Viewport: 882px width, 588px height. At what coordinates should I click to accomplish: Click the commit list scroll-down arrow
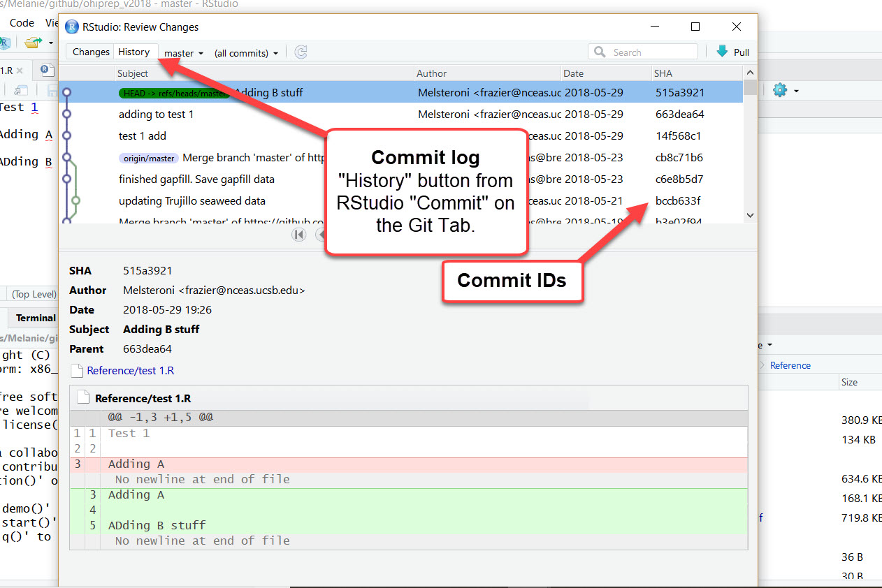pyautogui.click(x=750, y=216)
